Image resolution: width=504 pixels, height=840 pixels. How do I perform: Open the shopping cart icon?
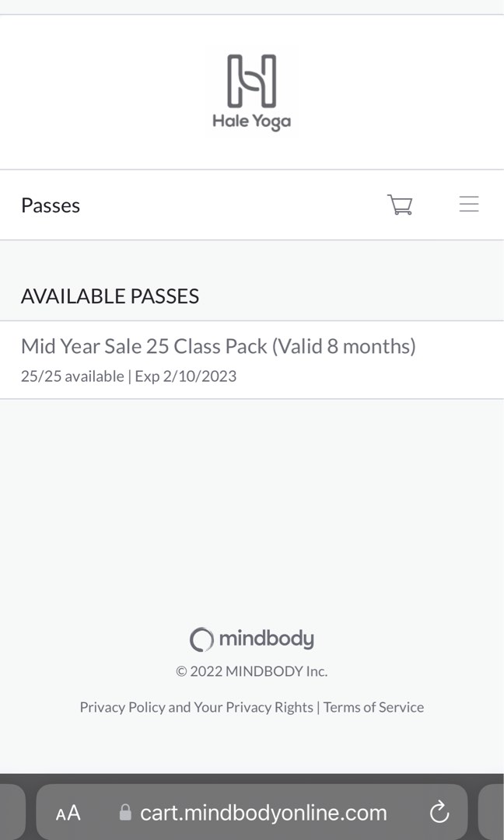(x=400, y=204)
